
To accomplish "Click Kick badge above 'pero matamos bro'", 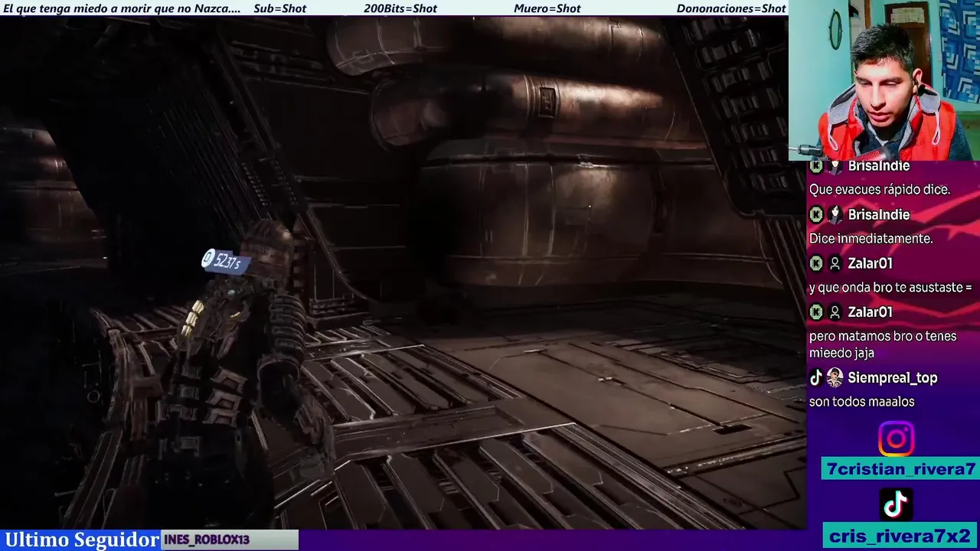I will click(816, 312).
